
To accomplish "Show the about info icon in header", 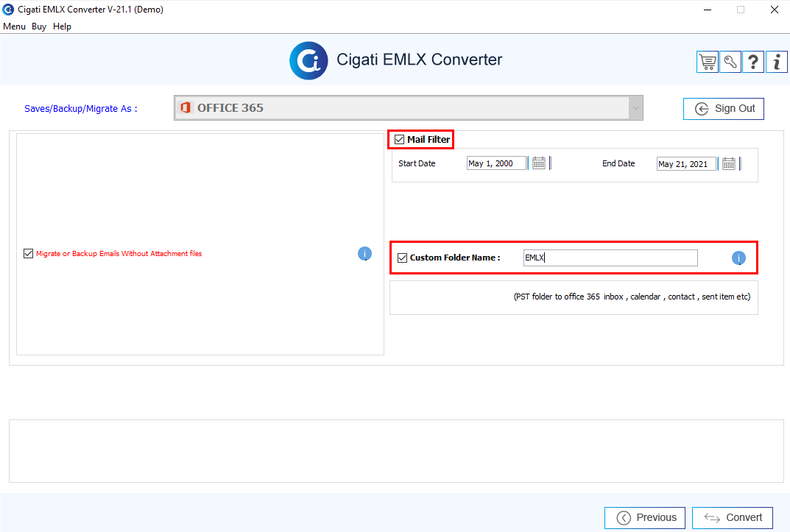I will pos(777,62).
